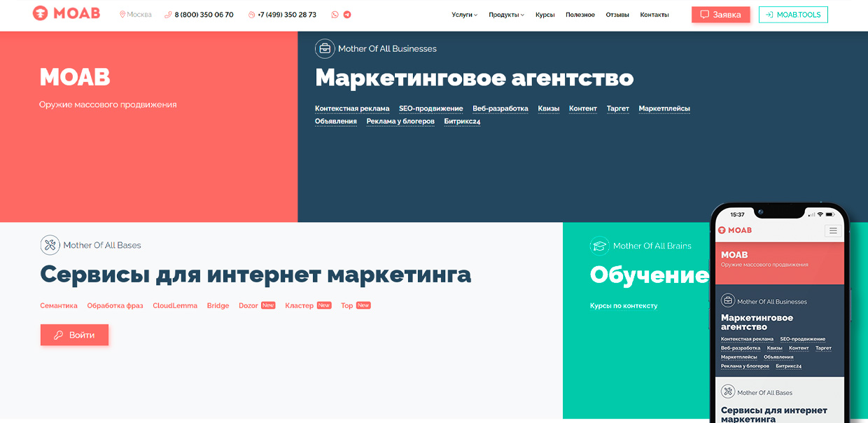Expand the Услуги dropdown menu
This screenshot has width=868, height=423.
tap(465, 15)
